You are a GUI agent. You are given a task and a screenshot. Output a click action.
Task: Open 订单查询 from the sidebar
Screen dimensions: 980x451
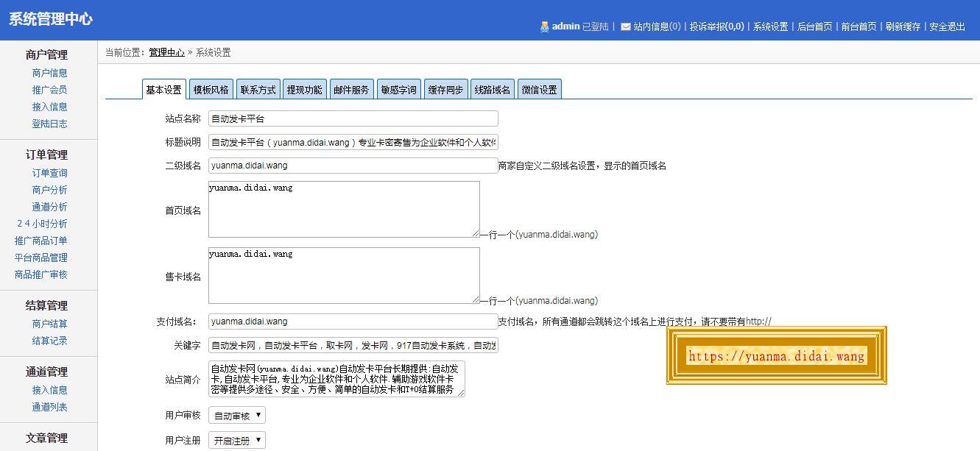click(x=49, y=173)
